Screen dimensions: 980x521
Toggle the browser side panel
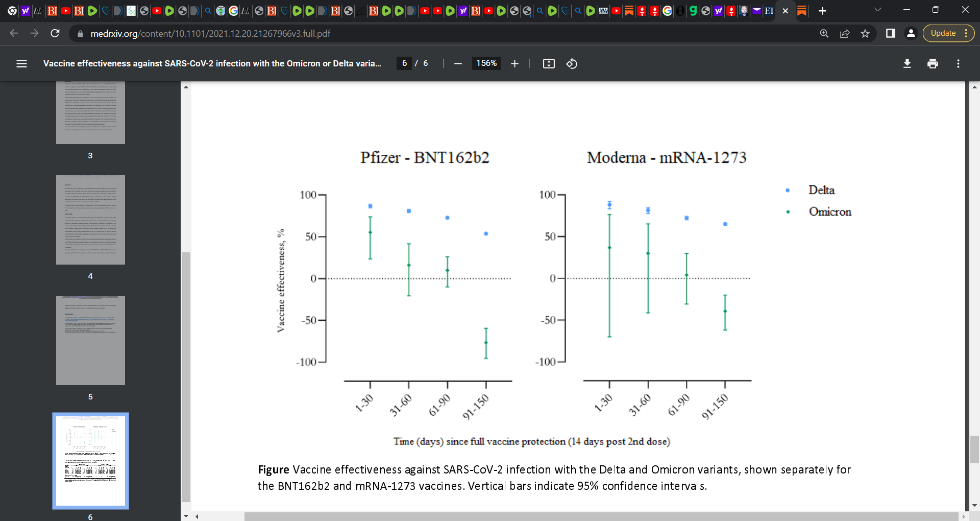[891, 33]
